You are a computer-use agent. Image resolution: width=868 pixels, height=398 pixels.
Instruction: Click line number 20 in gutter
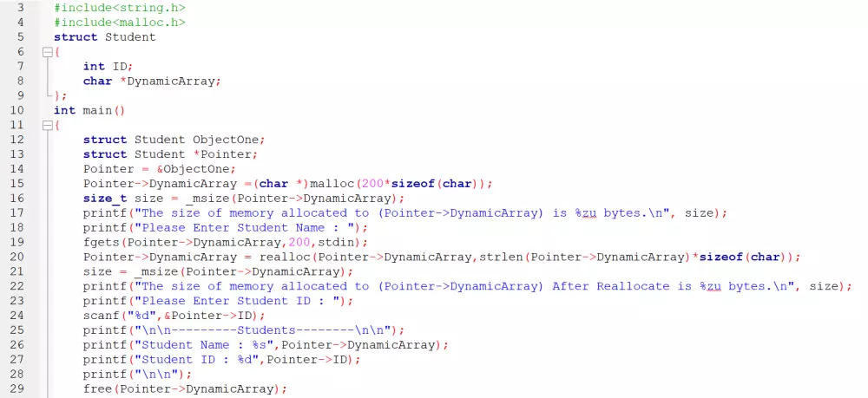(17, 257)
